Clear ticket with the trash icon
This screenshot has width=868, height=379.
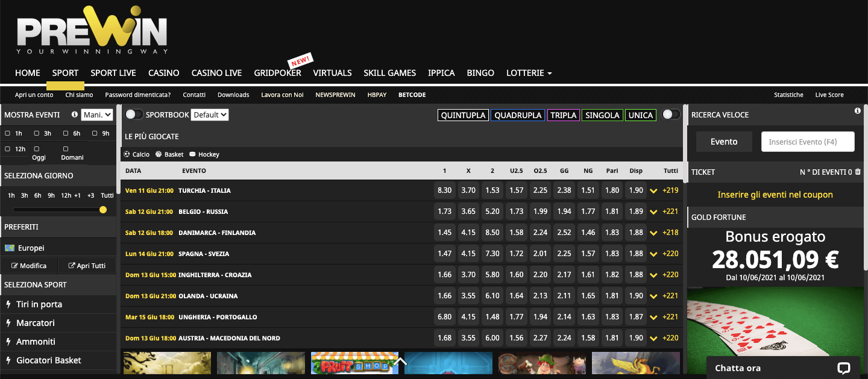point(858,172)
